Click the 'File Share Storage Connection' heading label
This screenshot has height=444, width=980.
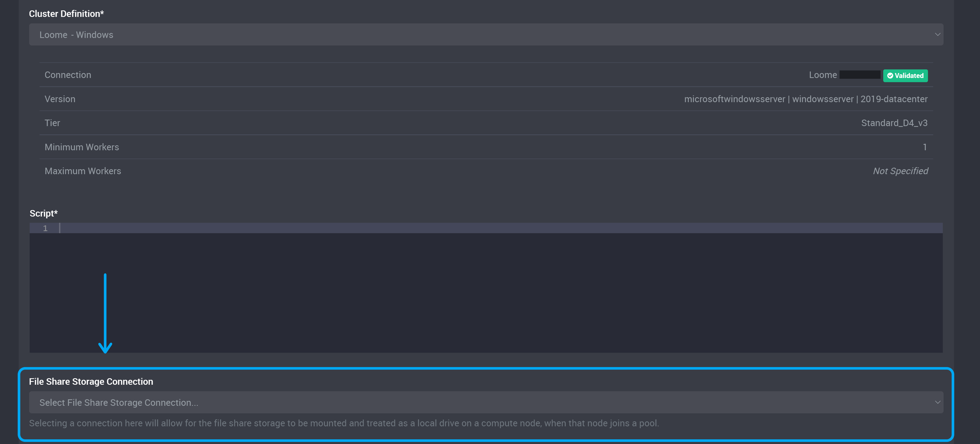91,381
